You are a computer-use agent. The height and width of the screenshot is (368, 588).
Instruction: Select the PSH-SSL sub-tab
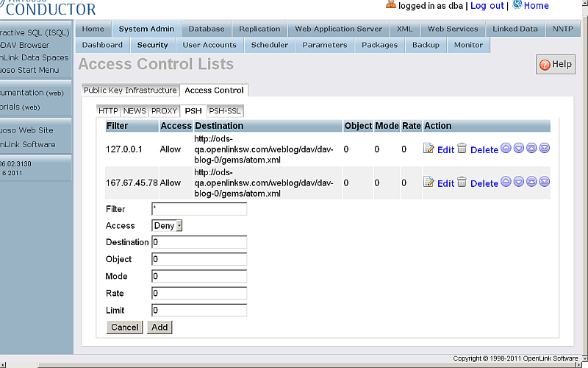click(x=224, y=111)
